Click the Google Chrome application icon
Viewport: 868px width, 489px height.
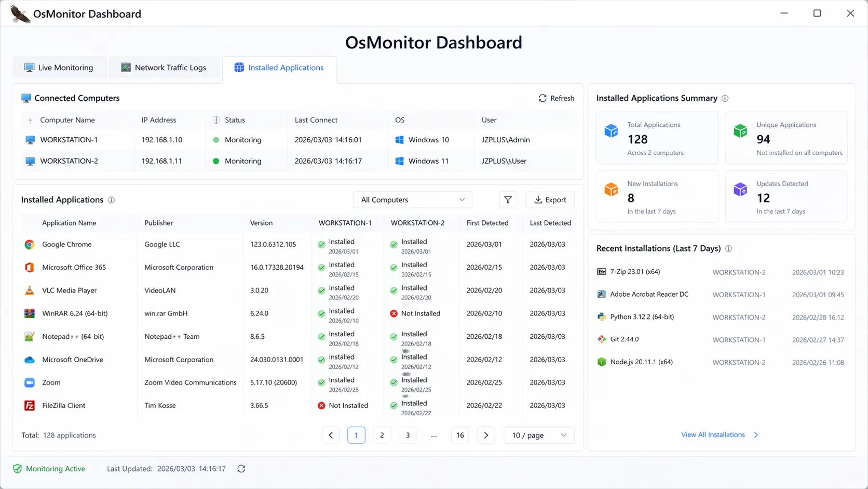pyautogui.click(x=30, y=244)
